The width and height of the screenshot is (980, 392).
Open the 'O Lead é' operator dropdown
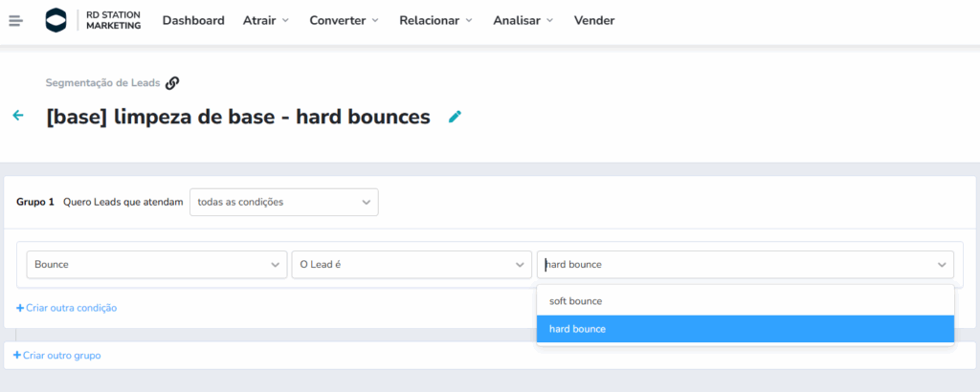412,265
